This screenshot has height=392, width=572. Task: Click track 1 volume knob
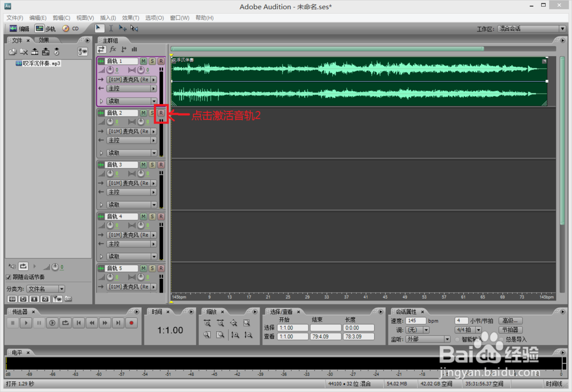(x=110, y=70)
